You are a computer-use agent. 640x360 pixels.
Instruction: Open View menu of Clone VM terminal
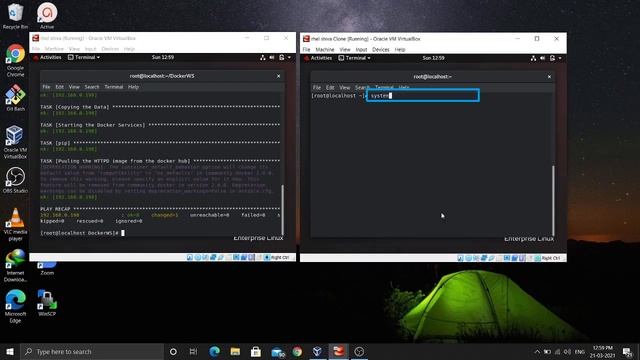pos(345,87)
